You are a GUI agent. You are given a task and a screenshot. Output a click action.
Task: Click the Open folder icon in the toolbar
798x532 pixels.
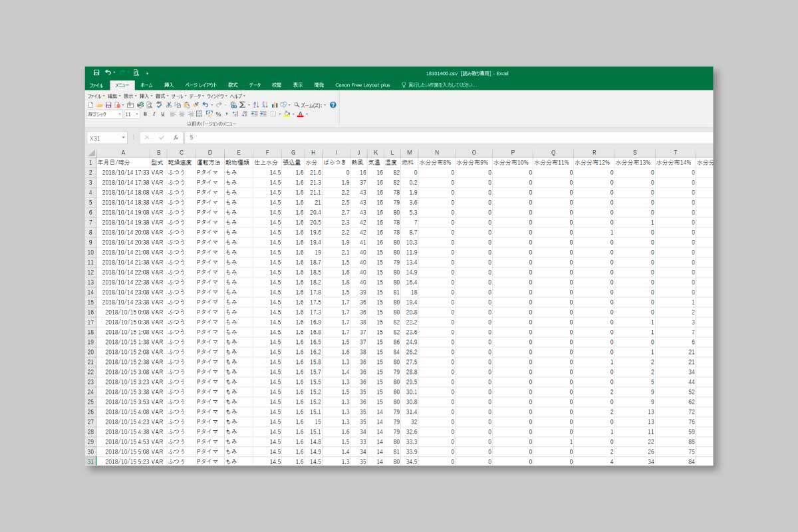(x=100, y=105)
